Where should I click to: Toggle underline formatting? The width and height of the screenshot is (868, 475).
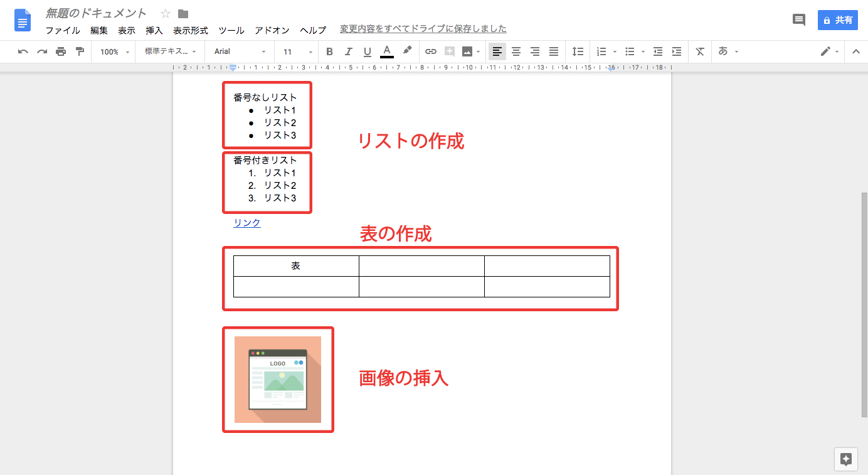pyautogui.click(x=367, y=51)
